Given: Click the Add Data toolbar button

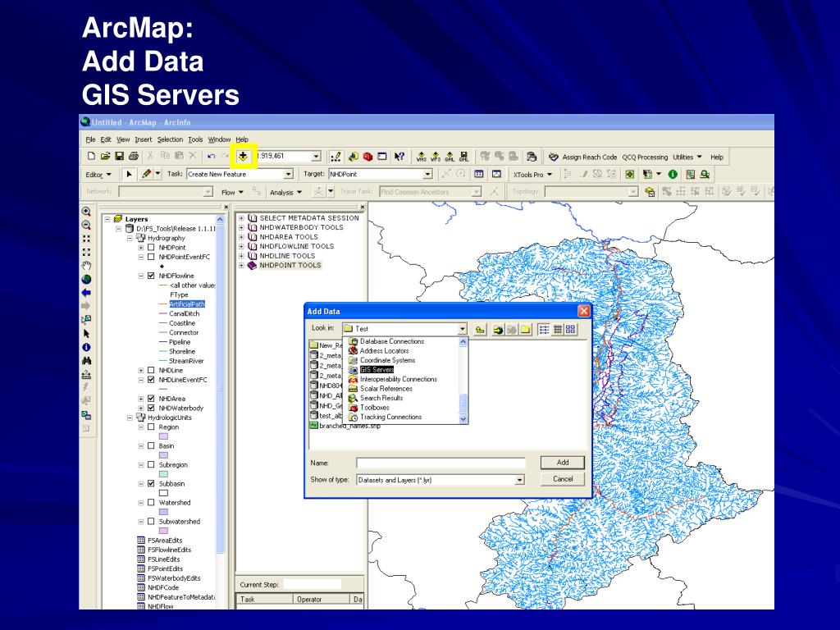Looking at the screenshot, I should [243, 156].
